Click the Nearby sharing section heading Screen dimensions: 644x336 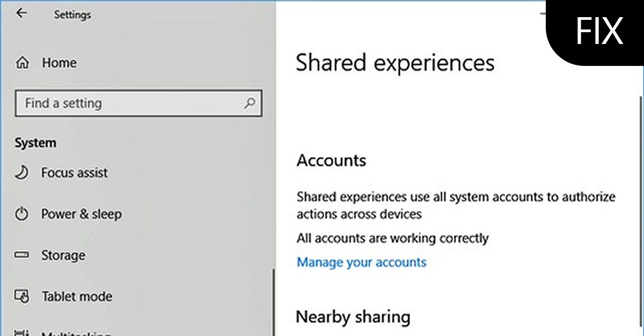[x=354, y=317]
